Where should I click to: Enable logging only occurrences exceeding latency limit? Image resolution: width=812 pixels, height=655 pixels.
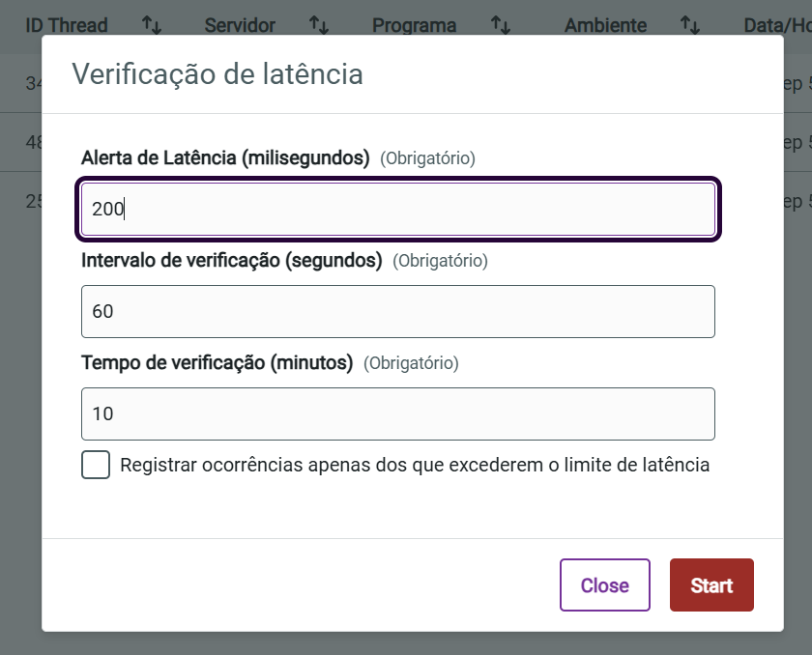(x=96, y=465)
